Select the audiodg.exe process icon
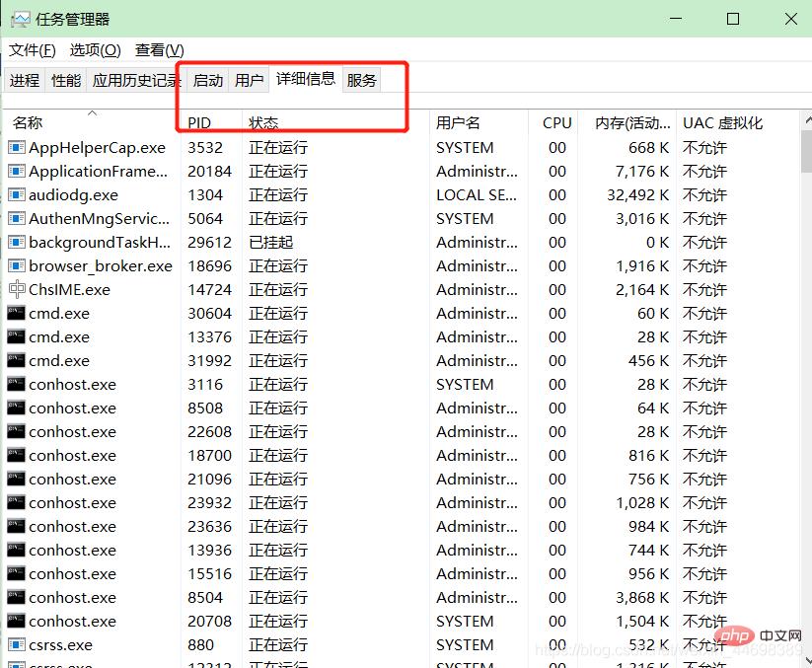This screenshot has width=812, height=668. coord(17,195)
